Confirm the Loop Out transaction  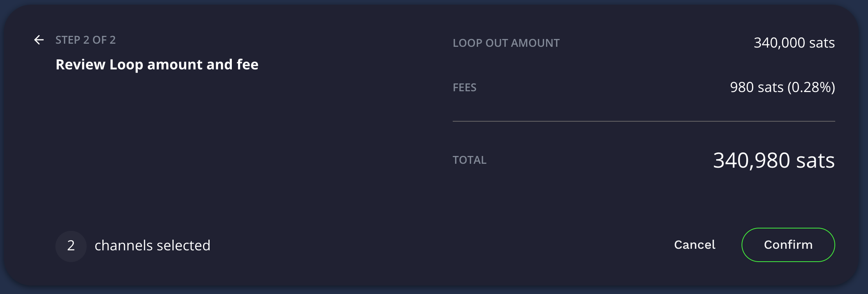pyautogui.click(x=788, y=245)
